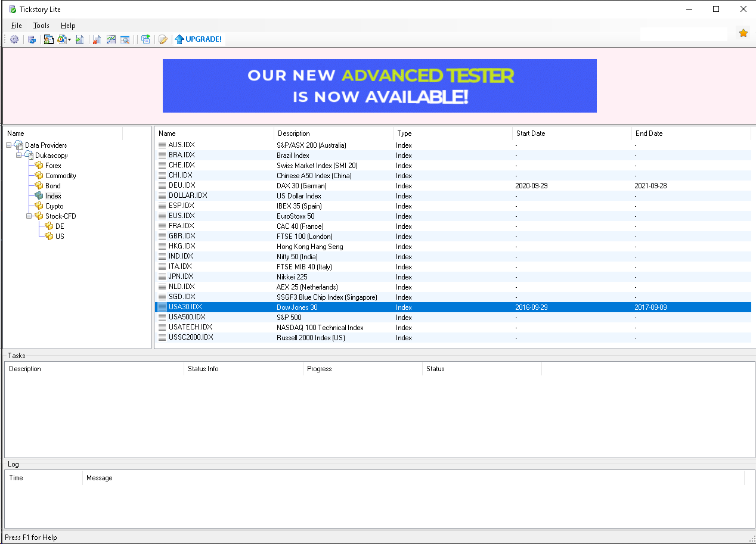Click the data viewer magnifier toolbar icon
The width and height of the screenshot is (756, 544).
tap(125, 39)
